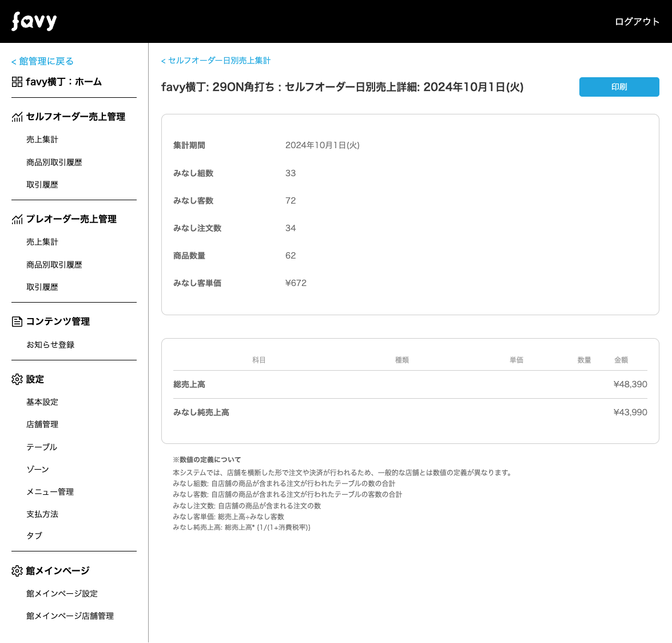Open メニュー管理
The width and height of the screenshot is (672, 643).
(50, 491)
